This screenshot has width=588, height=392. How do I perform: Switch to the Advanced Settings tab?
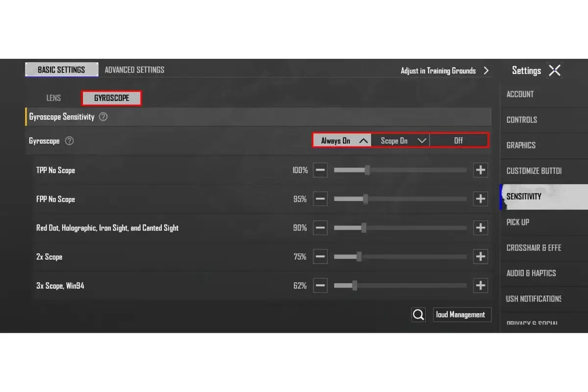134,70
